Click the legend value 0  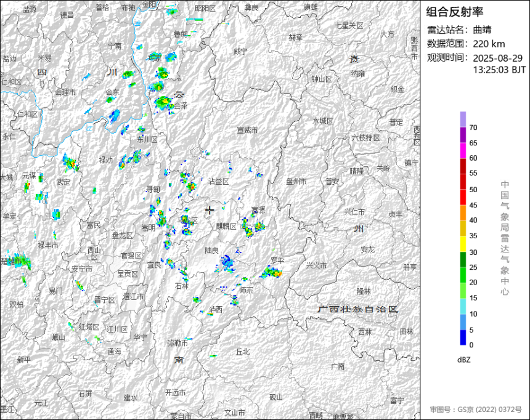[471, 345]
